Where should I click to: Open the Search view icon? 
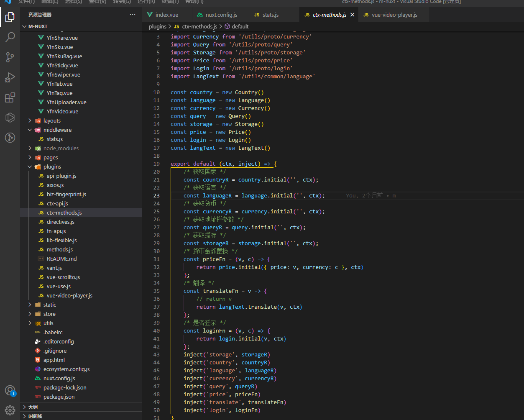10,37
